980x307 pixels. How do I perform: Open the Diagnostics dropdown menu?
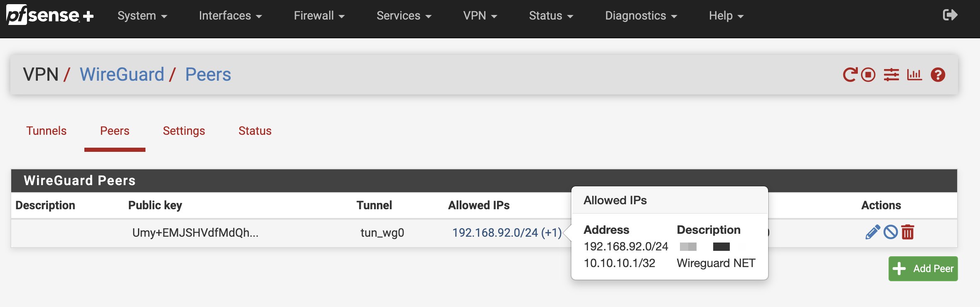pyautogui.click(x=641, y=16)
